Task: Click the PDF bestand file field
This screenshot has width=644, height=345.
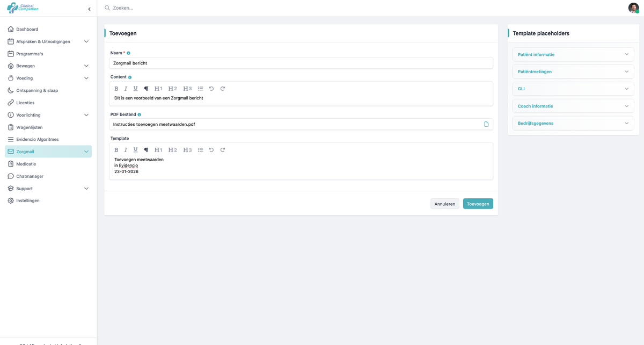Action: (301, 124)
